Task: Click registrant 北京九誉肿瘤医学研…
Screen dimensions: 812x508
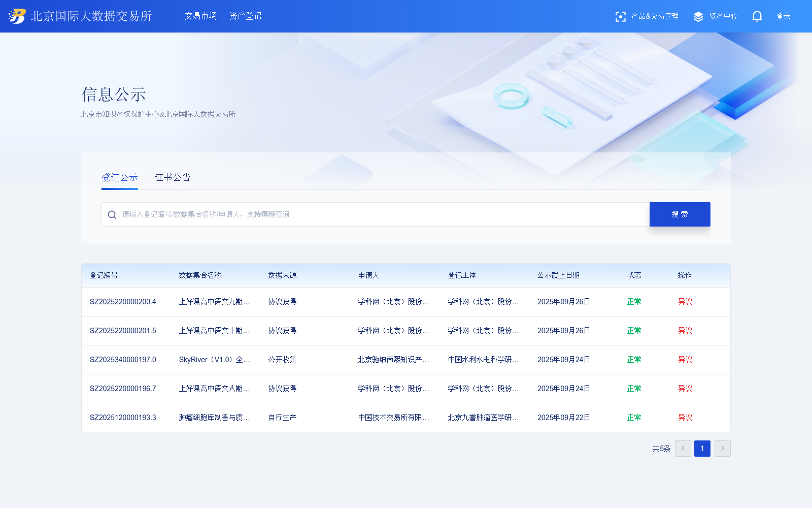Action: point(484,418)
